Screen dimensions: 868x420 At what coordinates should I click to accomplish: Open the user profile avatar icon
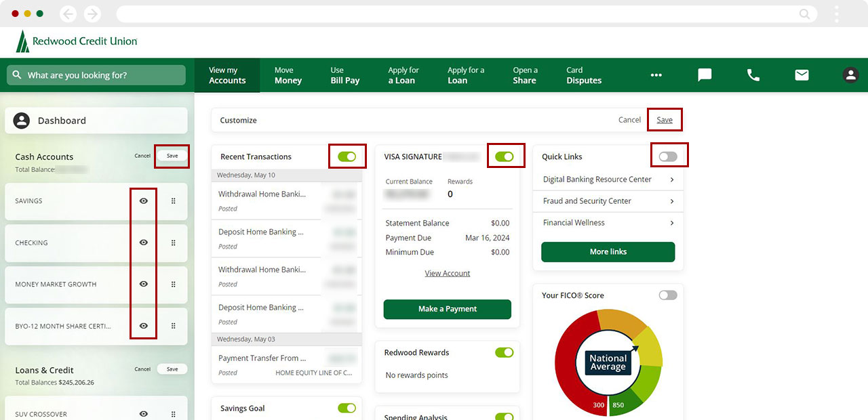tap(850, 75)
